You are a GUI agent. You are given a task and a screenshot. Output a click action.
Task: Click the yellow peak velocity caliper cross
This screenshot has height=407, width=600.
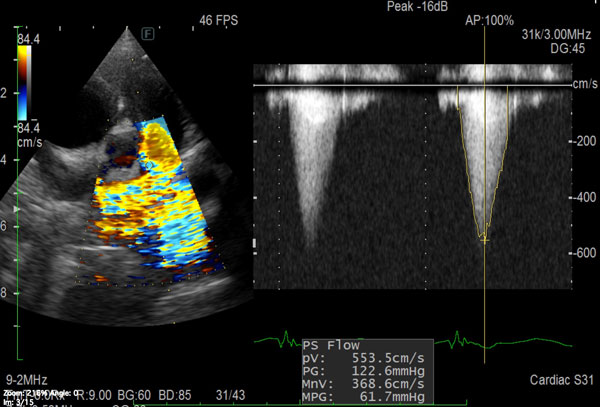(484, 240)
